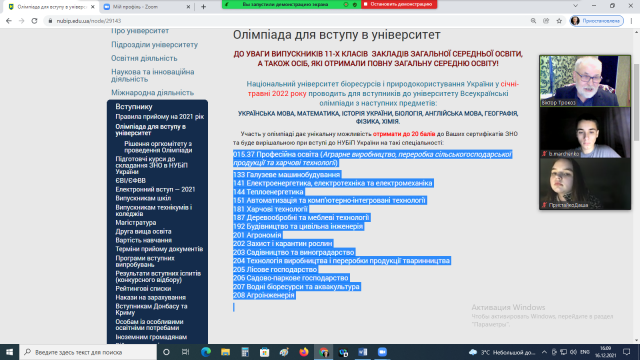Open Підготовчі курси до складання ЗНО link
This screenshot has height=360, width=640.
[x=151, y=165]
